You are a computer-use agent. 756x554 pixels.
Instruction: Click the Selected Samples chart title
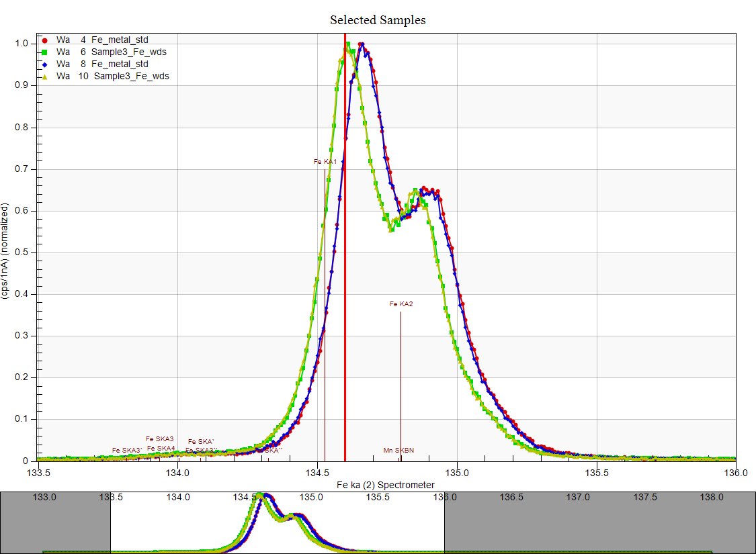(x=378, y=20)
